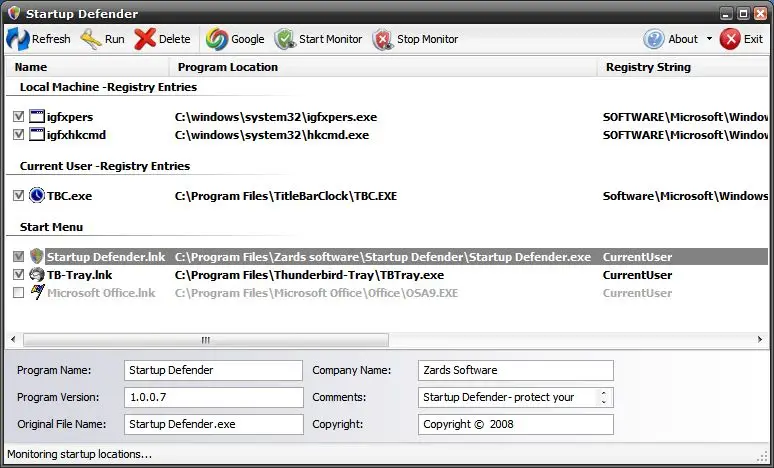Screen dimensions: 774x468
Task: Click the Refresh button label
Action: coord(51,39)
